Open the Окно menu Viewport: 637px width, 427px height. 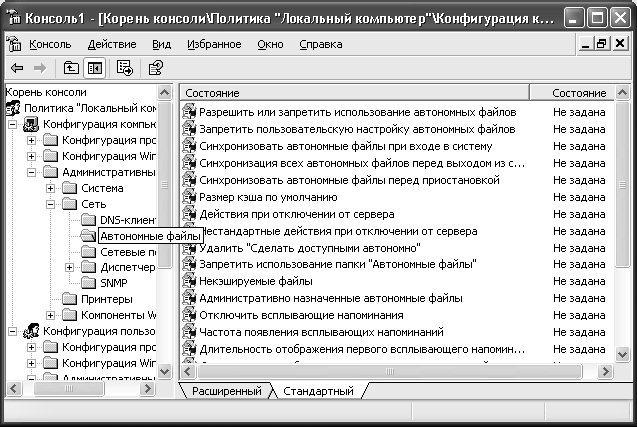[270, 44]
